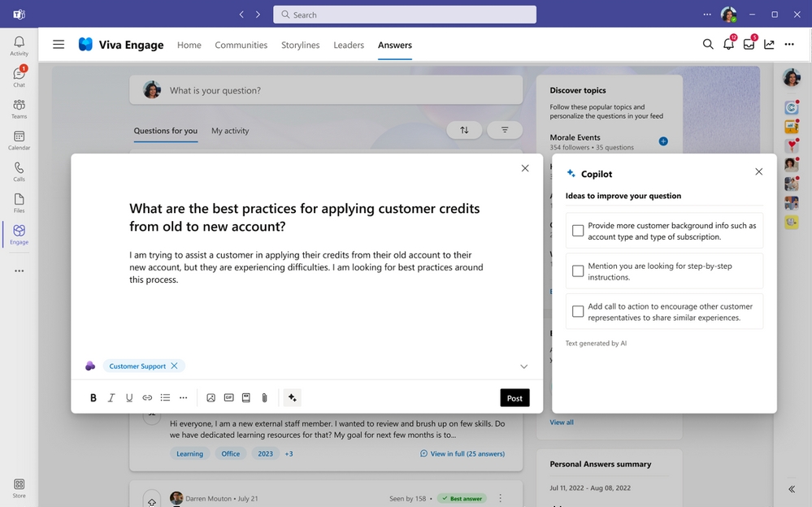
Task: Open the filter questions button
Action: point(505,130)
